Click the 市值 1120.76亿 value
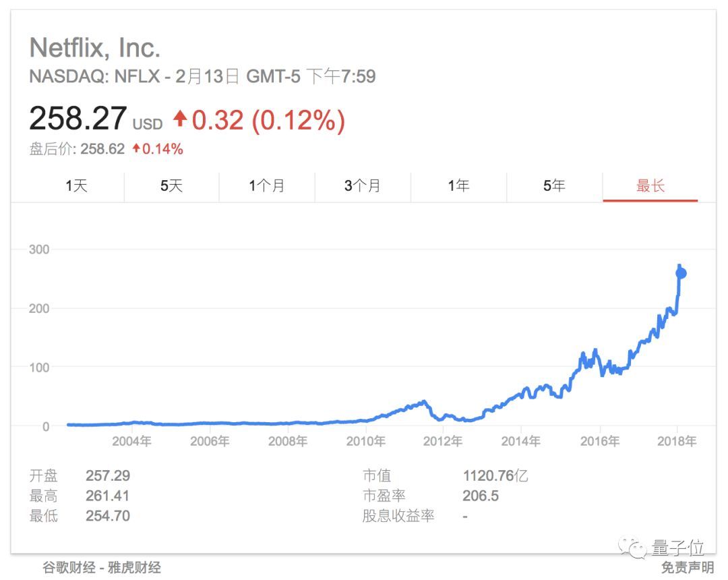 point(495,475)
